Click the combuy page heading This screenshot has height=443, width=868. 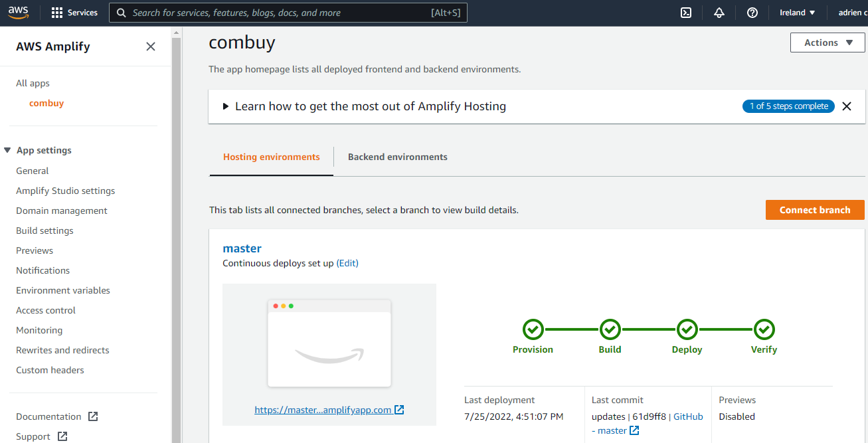(x=242, y=43)
